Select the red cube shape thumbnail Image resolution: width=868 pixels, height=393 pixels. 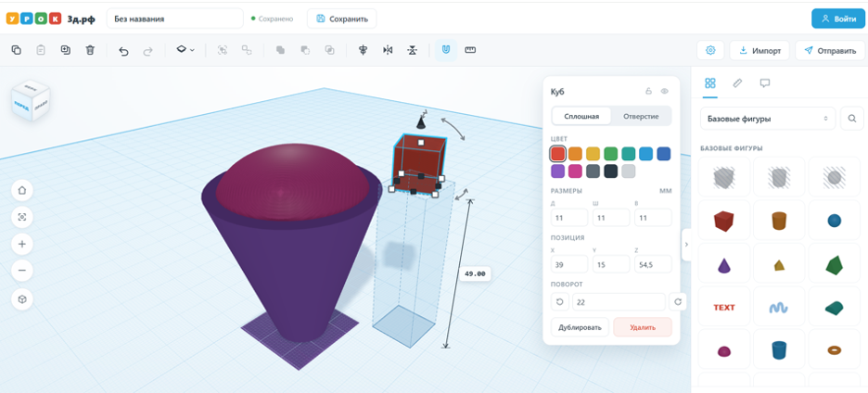click(724, 221)
